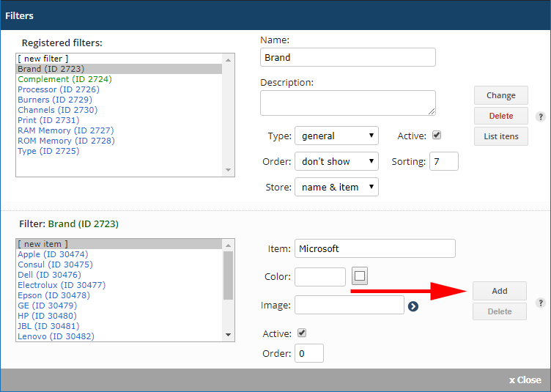Select HP (ID 30480) item

tap(119, 315)
